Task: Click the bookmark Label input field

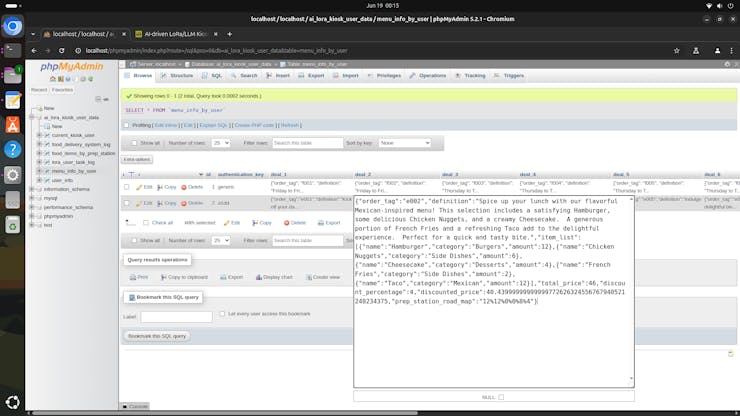Action: (x=176, y=317)
